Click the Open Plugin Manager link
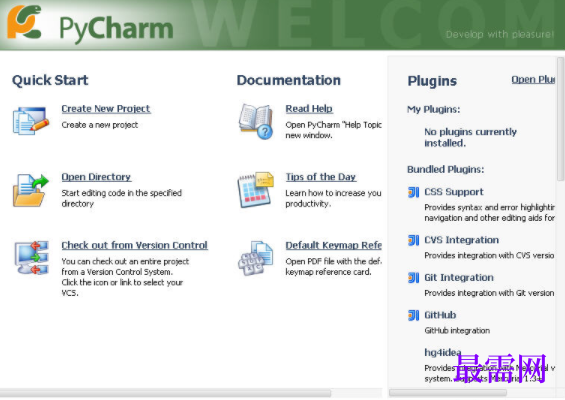The width and height of the screenshot is (565, 400). click(x=533, y=79)
